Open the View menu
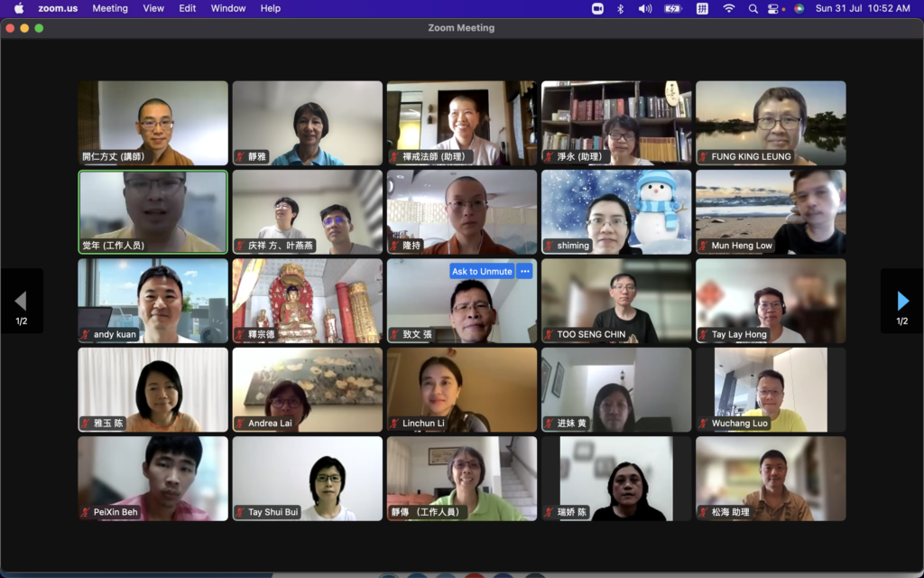 click(153, 8)
